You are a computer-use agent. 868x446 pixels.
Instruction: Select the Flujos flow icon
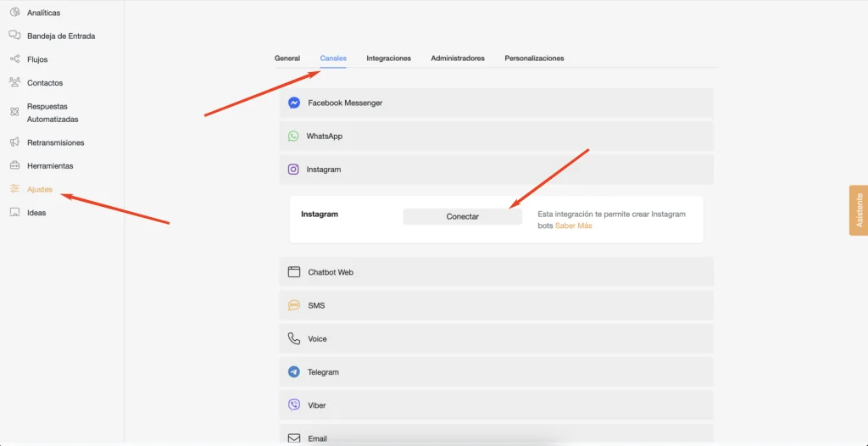point(15,59)
